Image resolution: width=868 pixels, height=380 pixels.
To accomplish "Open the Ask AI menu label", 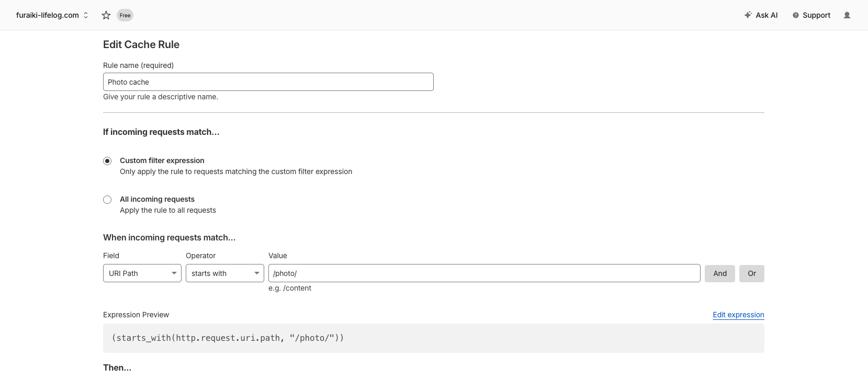I will (x=766, y=15).
